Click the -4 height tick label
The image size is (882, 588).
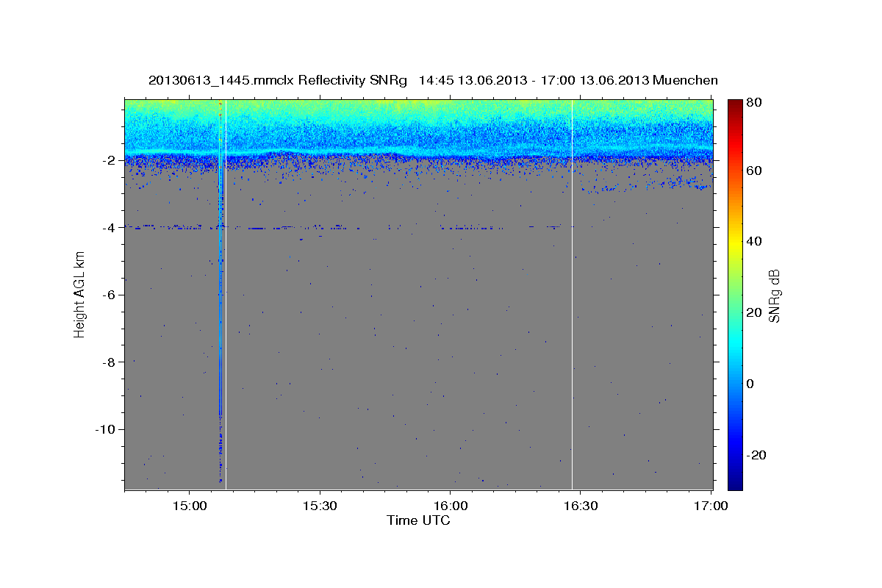[107, 228]
